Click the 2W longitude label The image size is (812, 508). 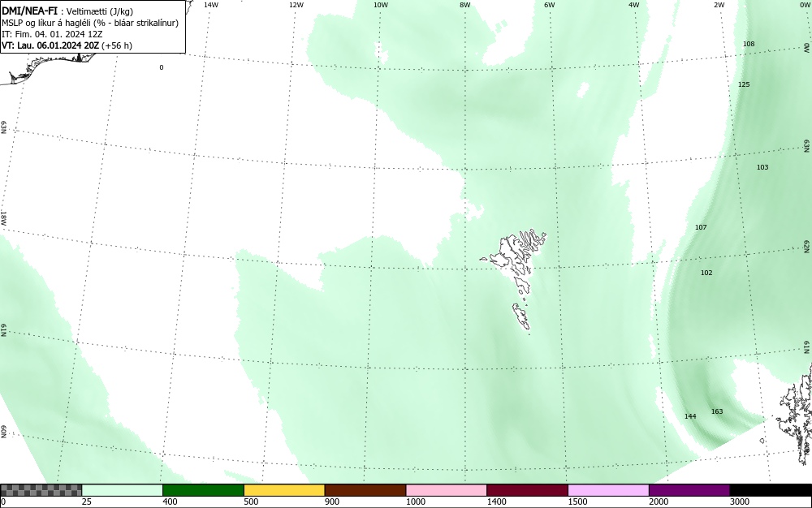tap(719, 5)
